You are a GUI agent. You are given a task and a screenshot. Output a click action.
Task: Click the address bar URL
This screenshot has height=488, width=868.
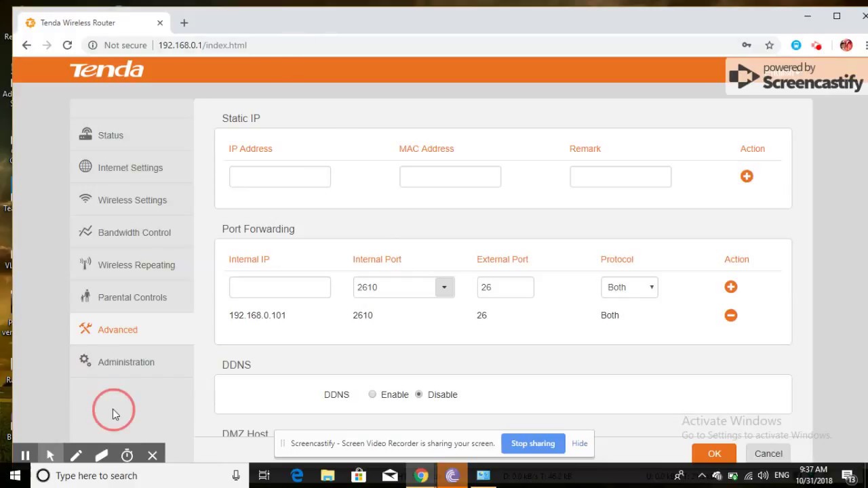[x=202, y=45]
